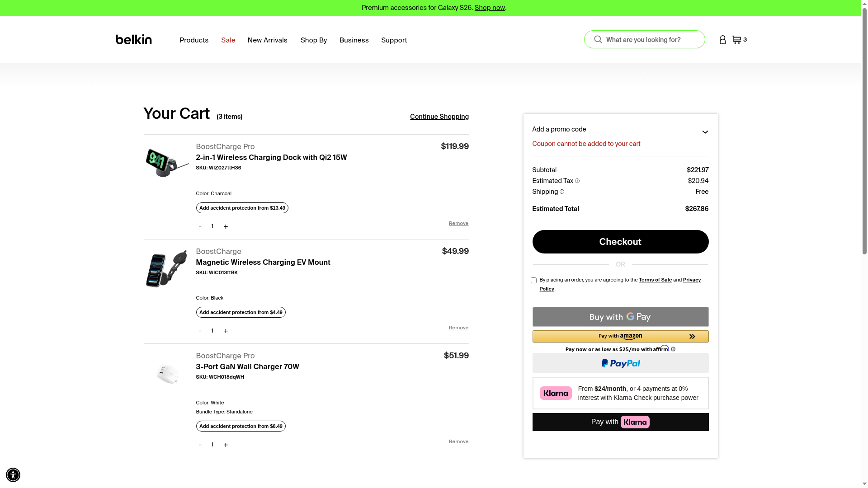The image size is (868, 488).
Task: Click the $119.99 price
Action: 455,146
